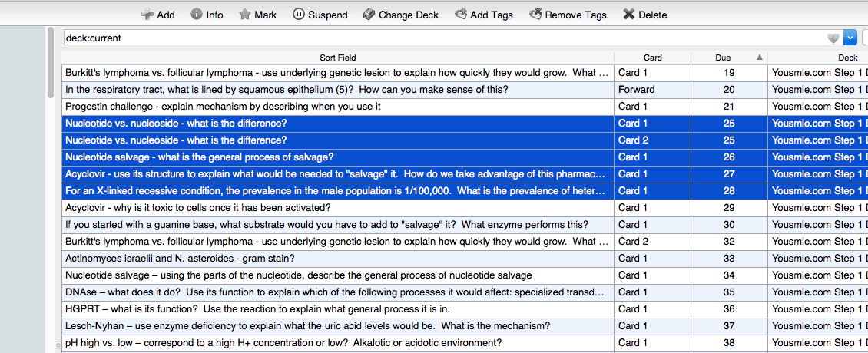Image resolution: width=868 pixels, height=353 pixels.
Task: Select the Progestin challenge row
Action: coord(465,107)
